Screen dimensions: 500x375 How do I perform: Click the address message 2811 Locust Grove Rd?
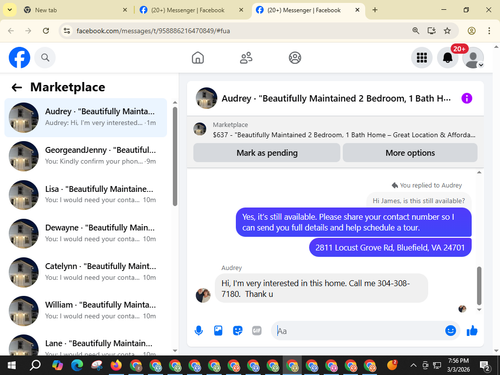click(x=390, y=247)
